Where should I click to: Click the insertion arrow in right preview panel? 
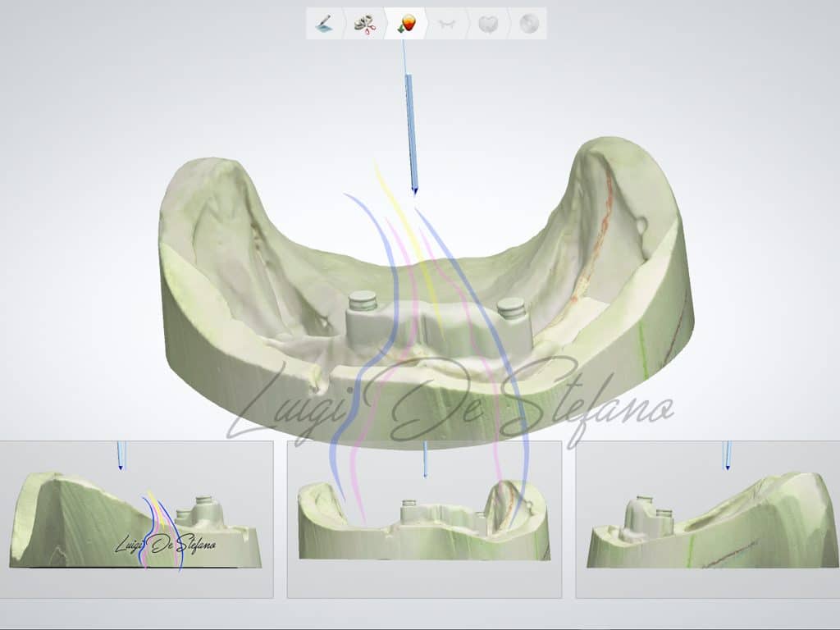point(726,455)
